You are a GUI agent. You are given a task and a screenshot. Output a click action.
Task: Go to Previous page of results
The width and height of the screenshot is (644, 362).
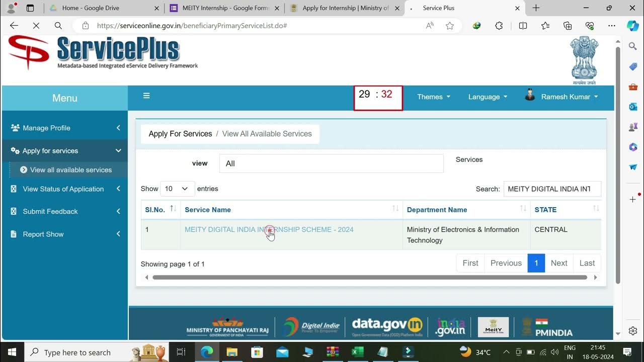[x=506, y=263]
